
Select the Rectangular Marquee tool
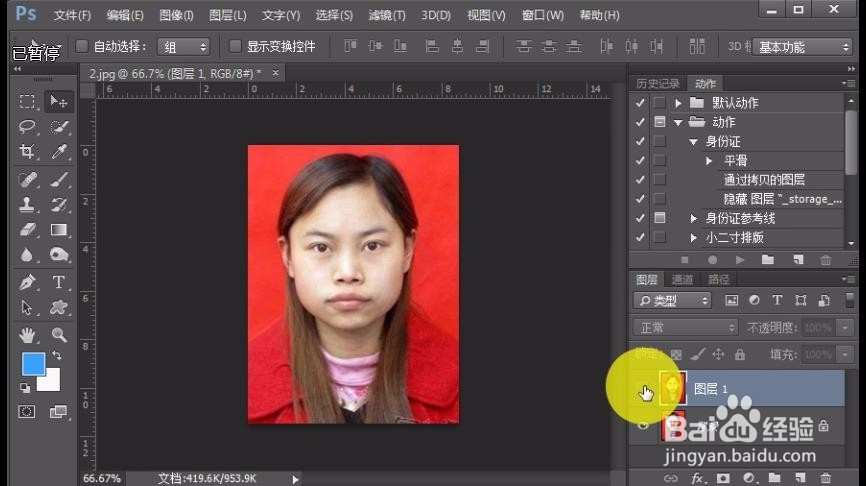pyautogui.click(x=27, y=102)
